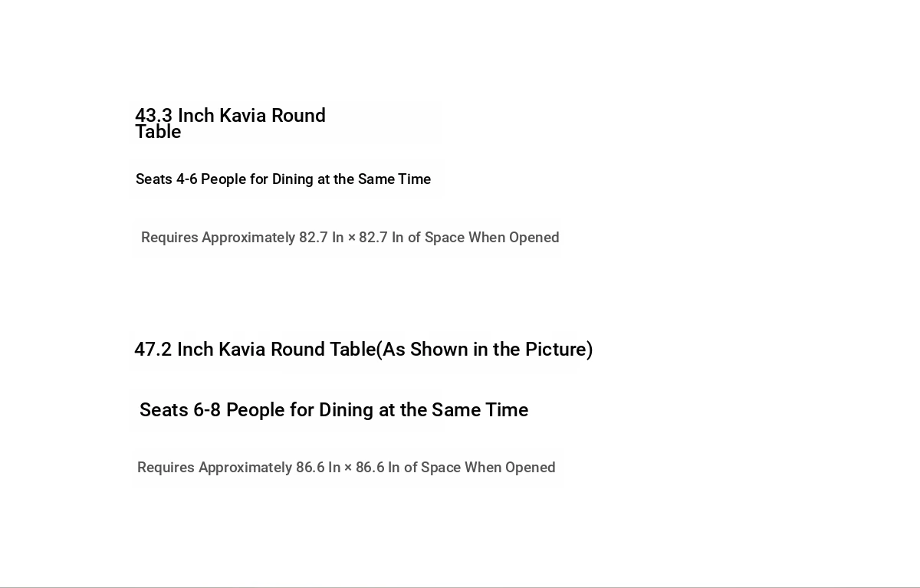Select the Seats 4-6 People text line
Screen dimensions: 920x588
(x=283, y=179)
